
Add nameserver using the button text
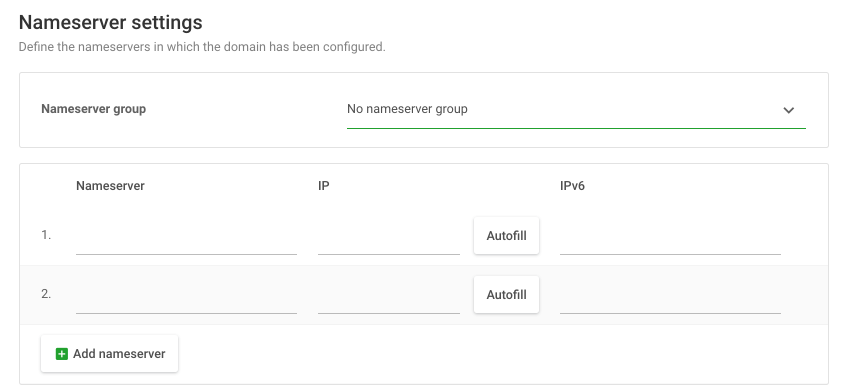tap(119, 354)
